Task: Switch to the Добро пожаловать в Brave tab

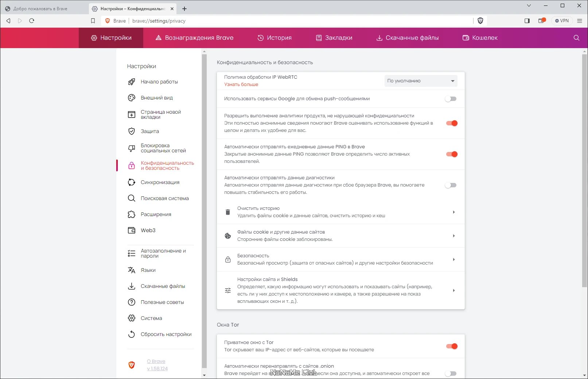Action: point(44,9)
